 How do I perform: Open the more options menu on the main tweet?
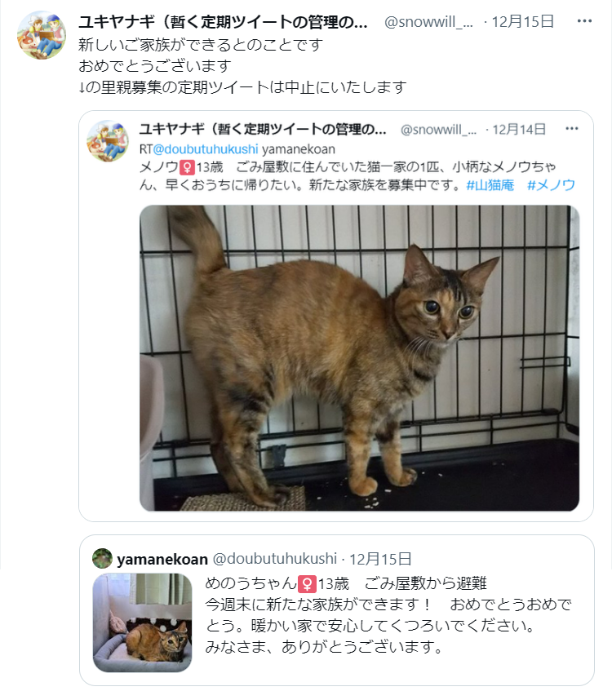584,21
